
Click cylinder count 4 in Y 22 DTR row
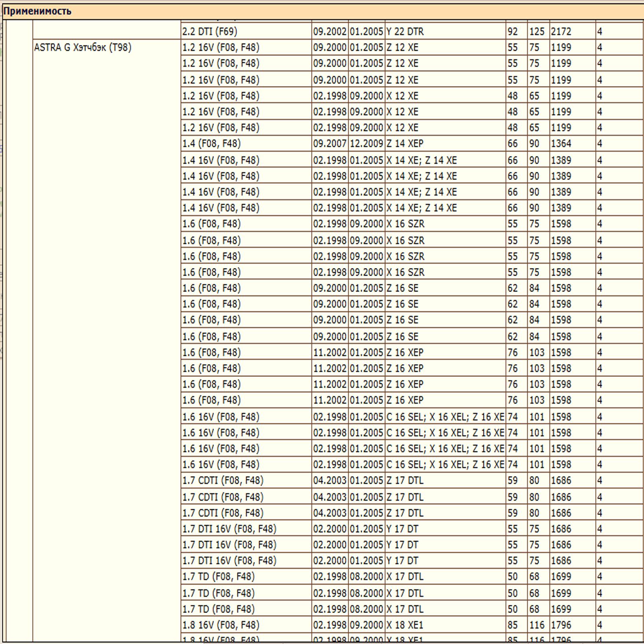click(619, 31)
